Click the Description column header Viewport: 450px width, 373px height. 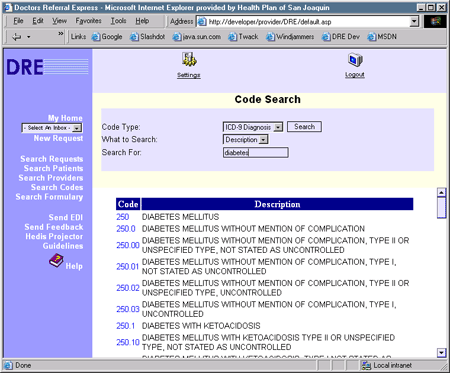pyautogui.click(x=277, y=204)
